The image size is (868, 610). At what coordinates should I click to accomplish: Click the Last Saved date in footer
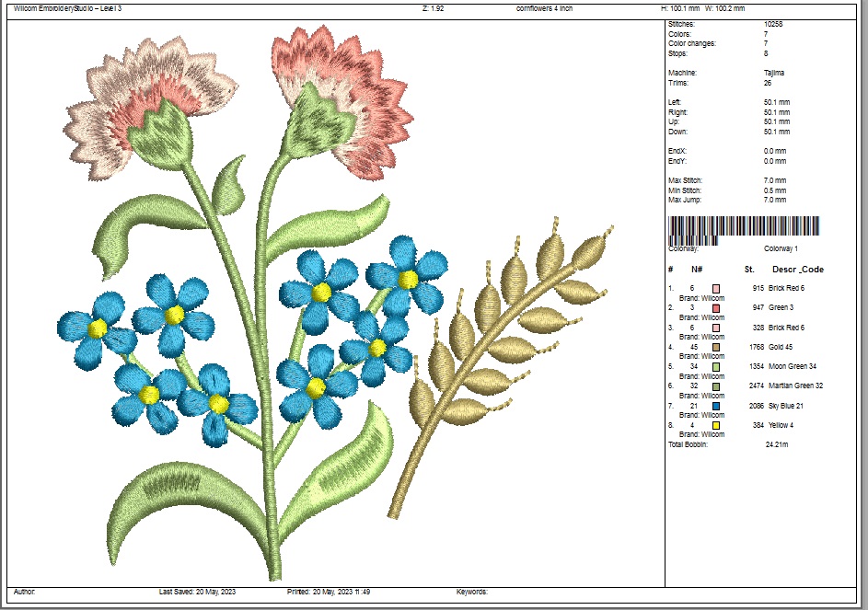[197, 592]
